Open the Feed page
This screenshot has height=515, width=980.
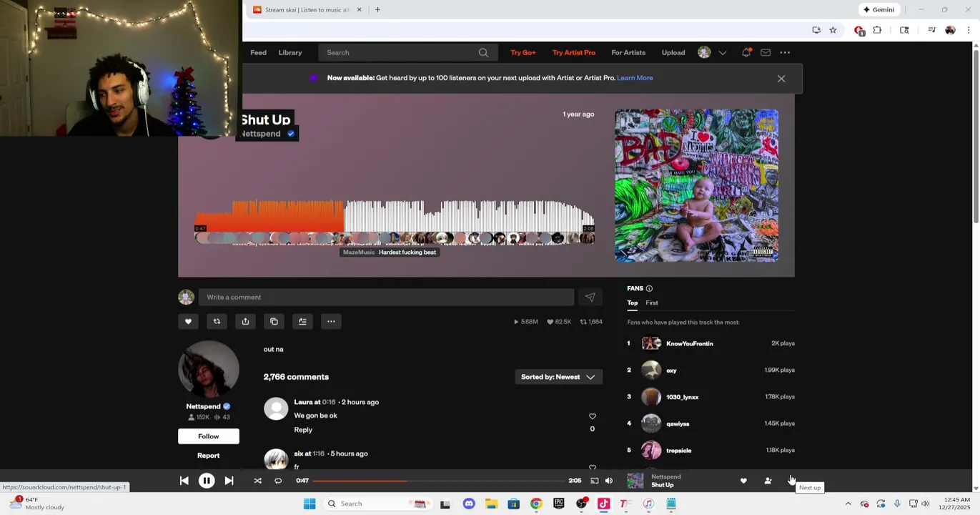click(258, 52)
